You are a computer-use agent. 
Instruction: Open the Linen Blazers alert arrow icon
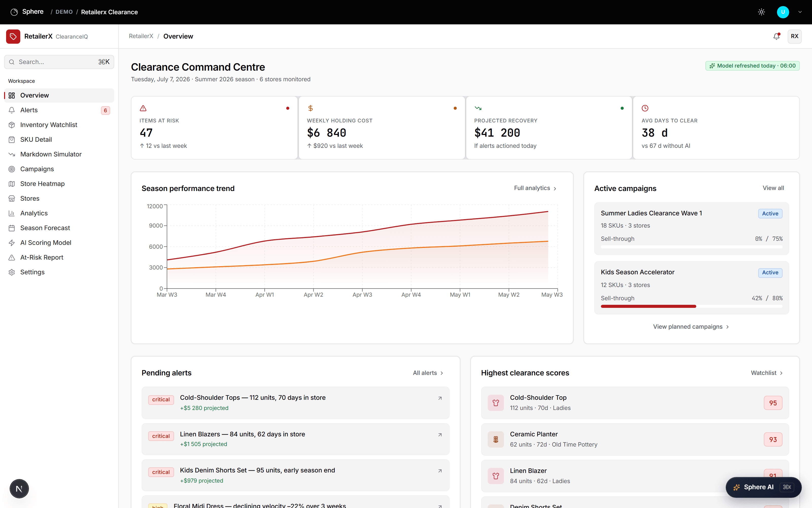pyautogui.click(x=440, y=435)
